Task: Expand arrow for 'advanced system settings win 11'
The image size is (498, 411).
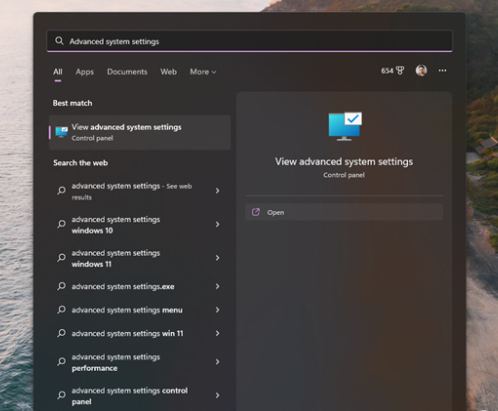Action: pyautogui.click(x=217, y=333)
